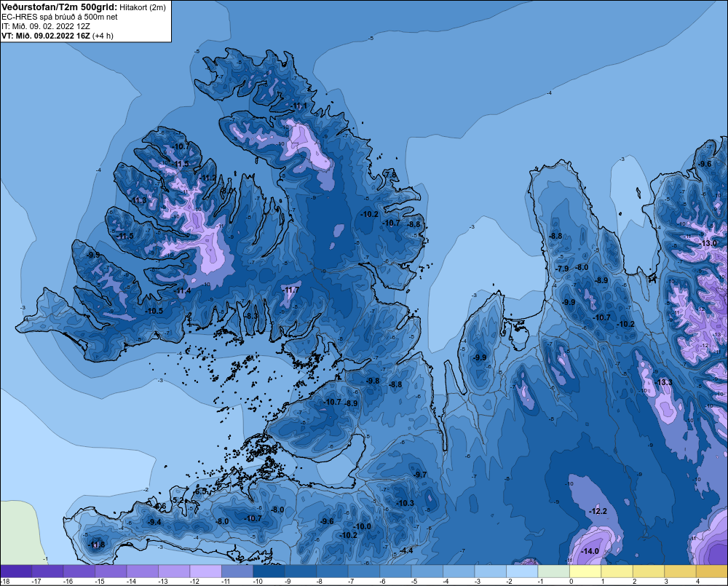The height and width of the screenshot is (586, 728).
Task: Click the -11.1 temperature label
Action: click(298, 106)
